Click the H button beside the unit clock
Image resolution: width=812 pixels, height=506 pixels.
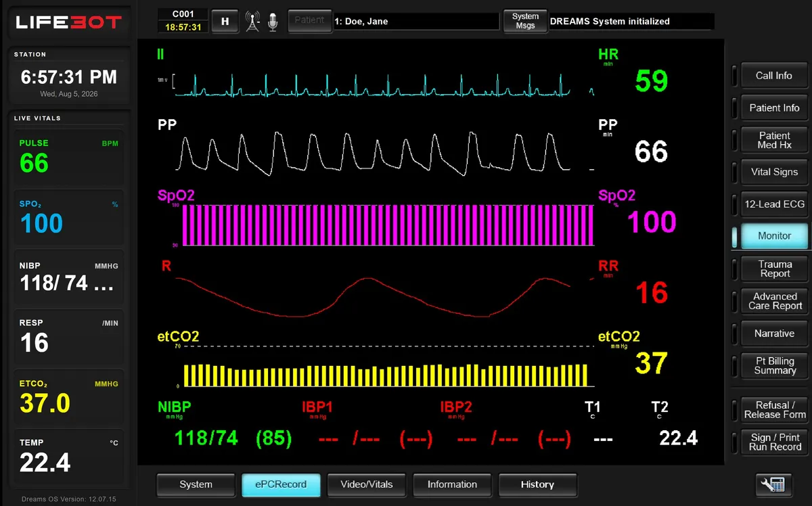click(225, 22)
